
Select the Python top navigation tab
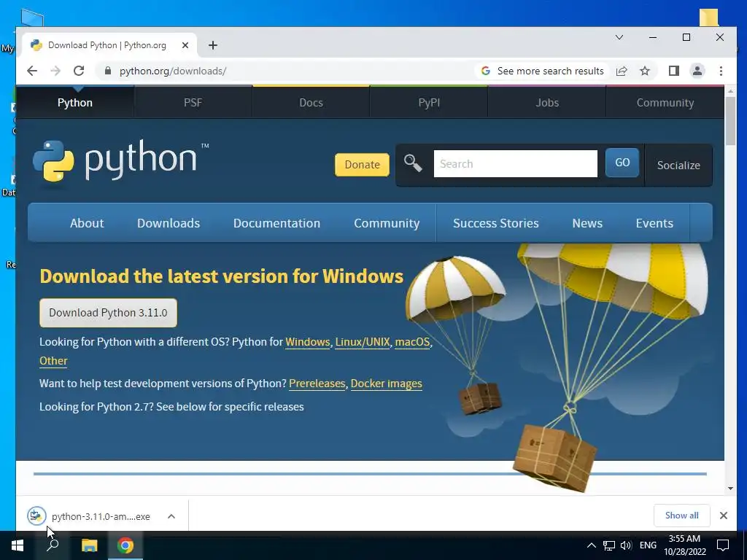point(75,102)
